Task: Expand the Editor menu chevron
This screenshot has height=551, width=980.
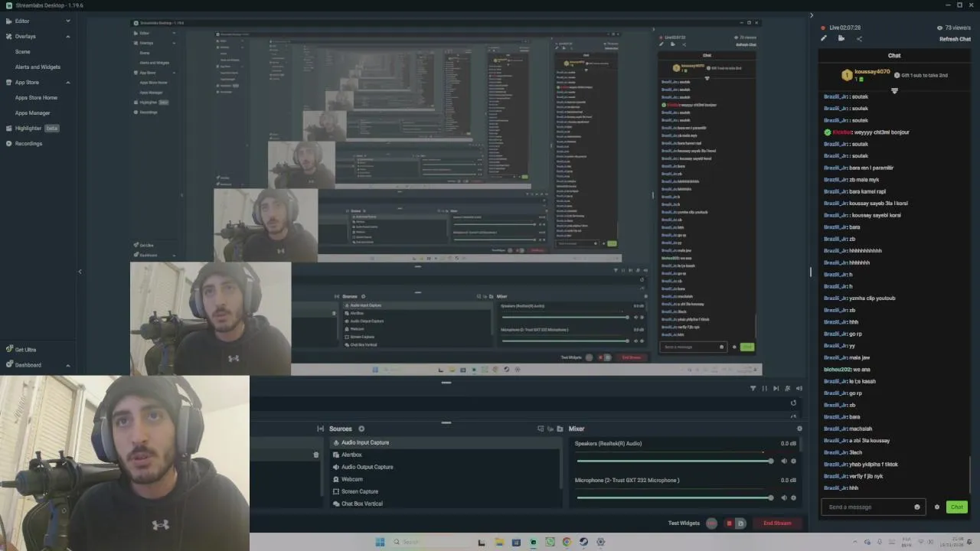Action: coord(67,21)
